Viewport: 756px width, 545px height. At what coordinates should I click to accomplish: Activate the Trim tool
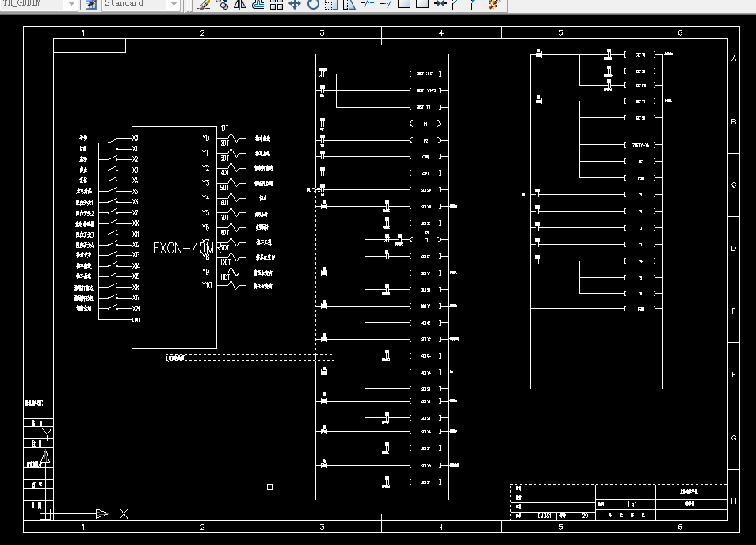point(368,4)
